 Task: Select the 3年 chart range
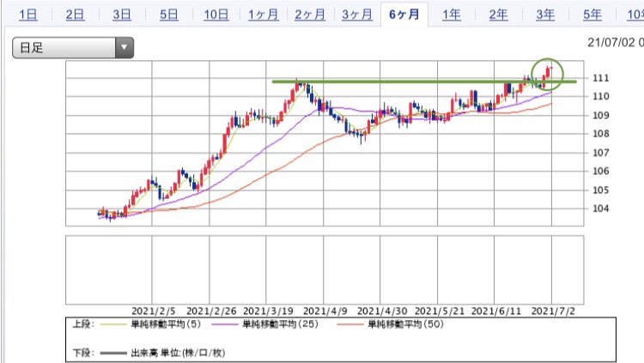(x=545, y=15)
